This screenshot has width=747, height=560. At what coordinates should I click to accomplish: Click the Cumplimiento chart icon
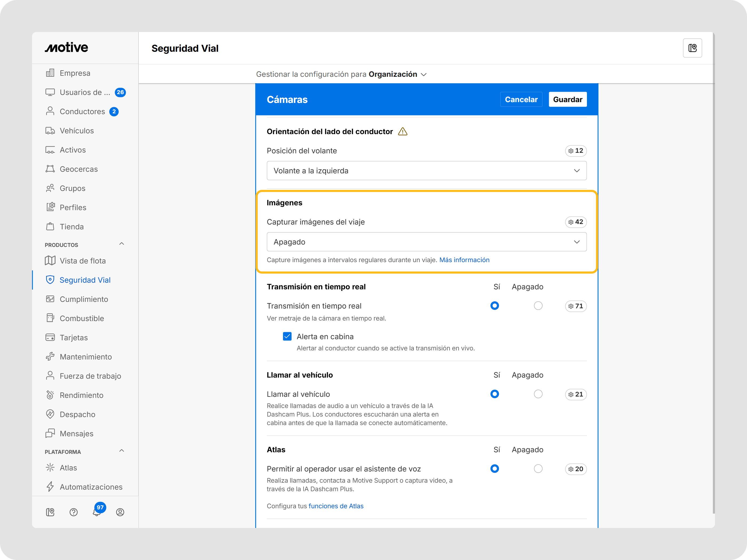(50, 299)
